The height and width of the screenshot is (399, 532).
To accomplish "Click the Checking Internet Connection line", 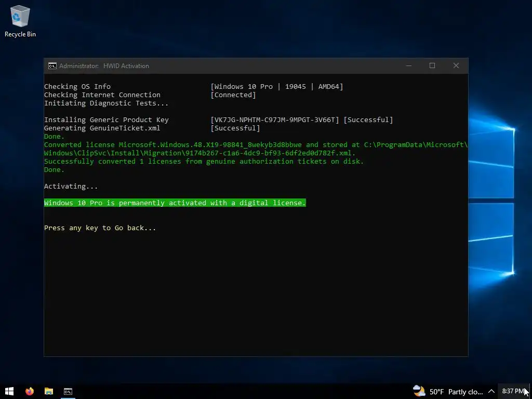I will (102, 95).
